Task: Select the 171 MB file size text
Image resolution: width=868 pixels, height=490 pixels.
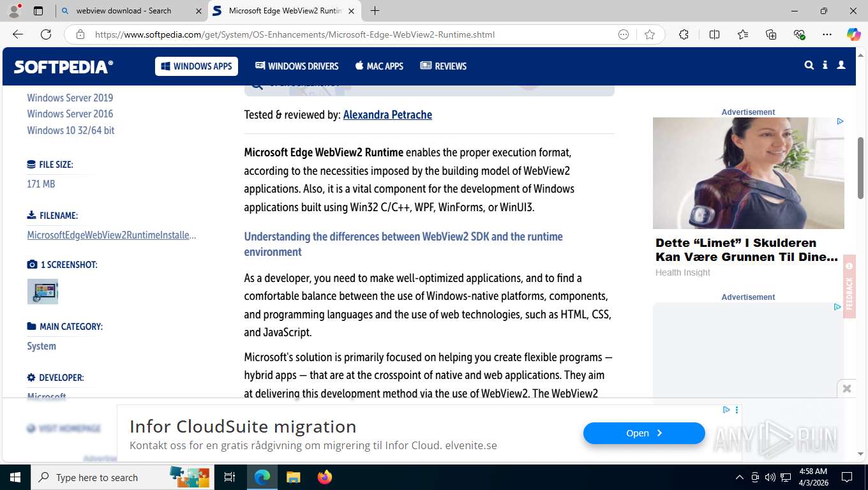Action: (x=41, y=184)
